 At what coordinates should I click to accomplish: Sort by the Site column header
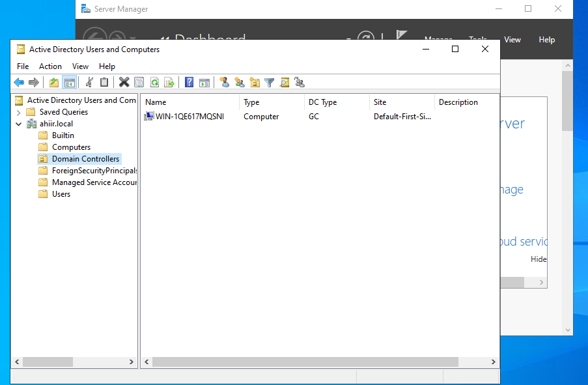click(x=402, y=102)
